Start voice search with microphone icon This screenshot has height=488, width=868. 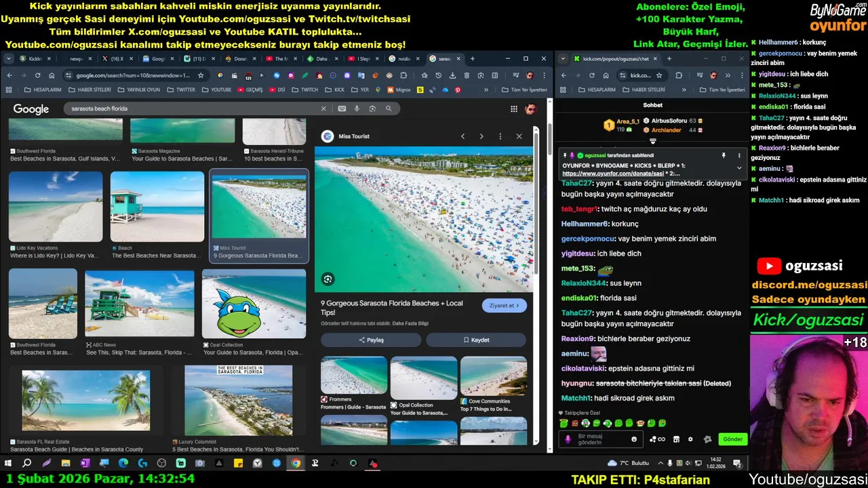point(357,108)
